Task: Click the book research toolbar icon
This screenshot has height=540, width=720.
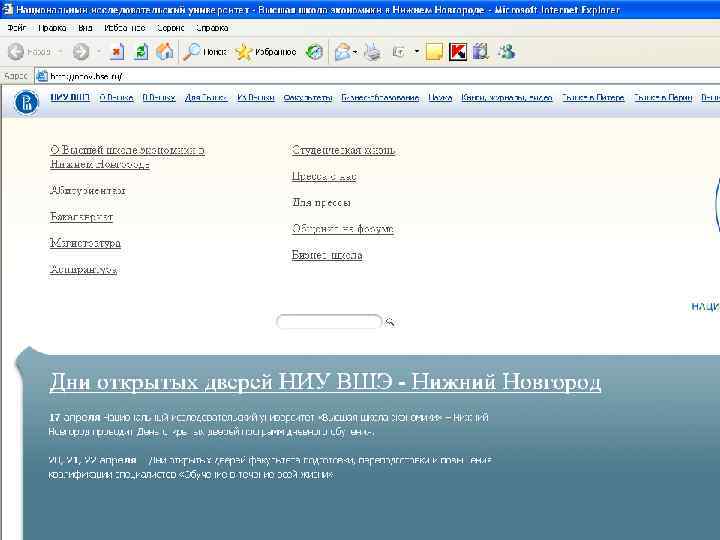Action: tap(480, 51)
